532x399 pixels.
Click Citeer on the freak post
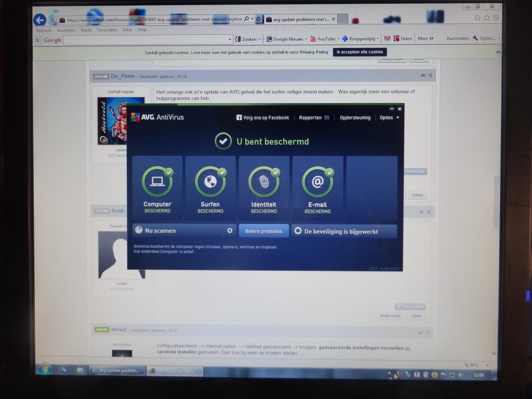416,316
